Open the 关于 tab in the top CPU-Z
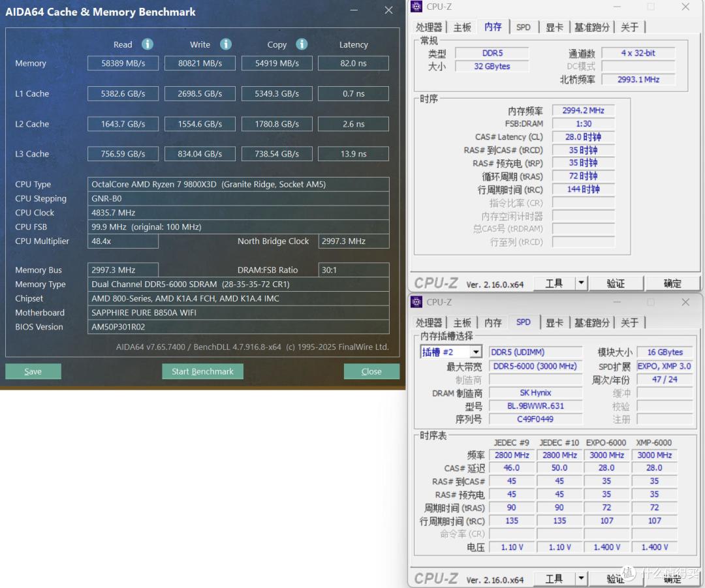This screenshot has width=705, height=588. click(x=629, y=27)
